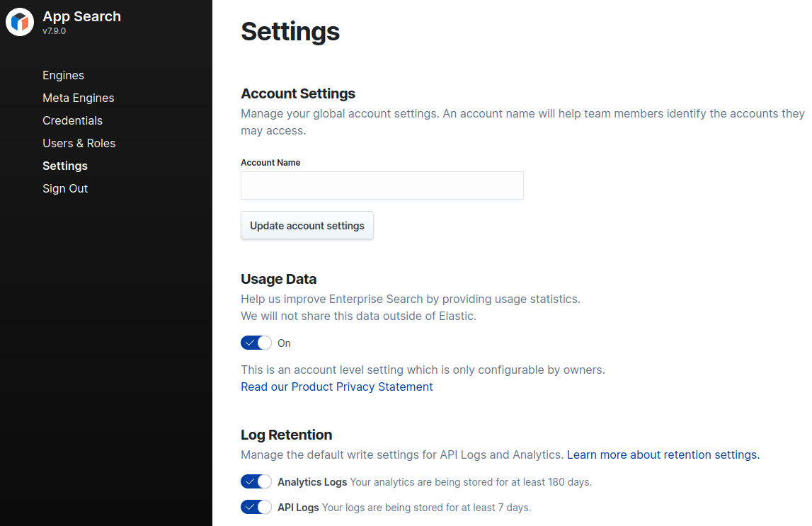The image size is (812, 526).
Task: Click the v7.9.0 version label
Action: tap(55, 30)
